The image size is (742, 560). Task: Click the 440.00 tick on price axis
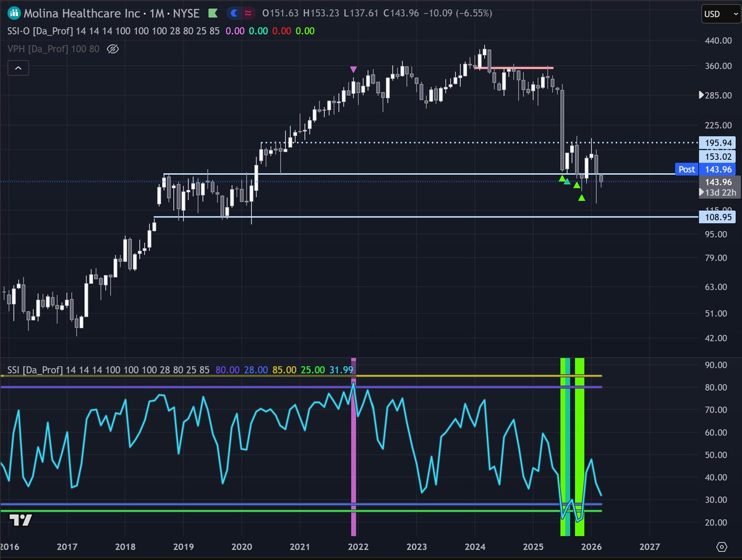717,41
